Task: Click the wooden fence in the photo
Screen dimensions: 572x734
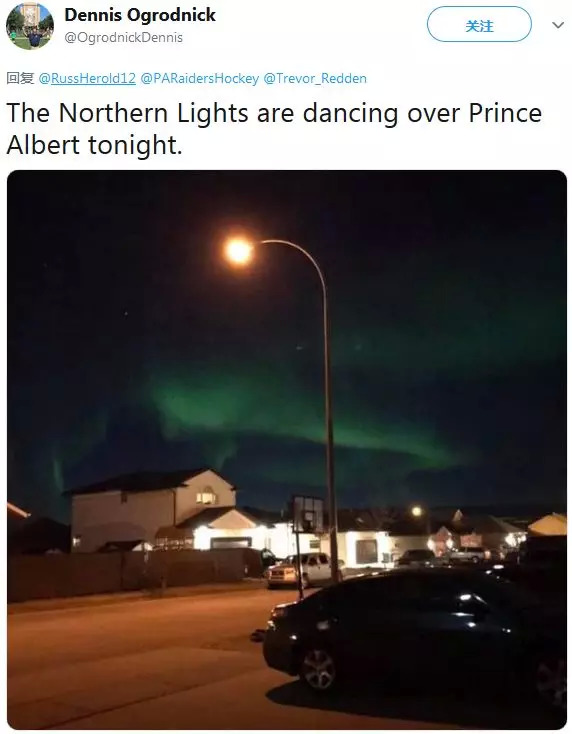Action: (133, 573)
